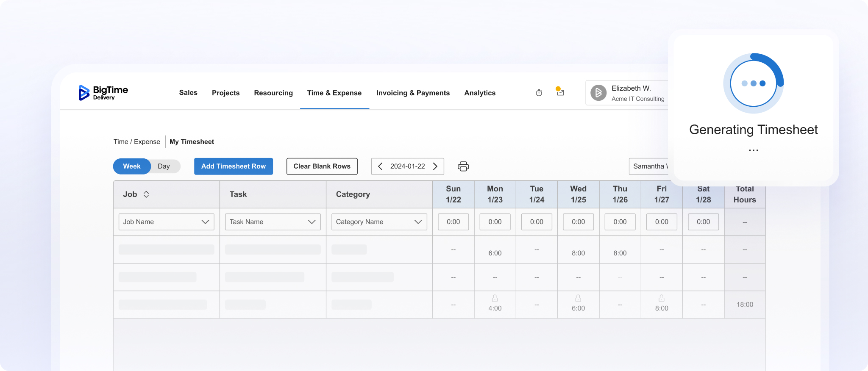Click Elizabeth W. profile avatar icon
Image resolution: width=868 pixels, height=371 pixels.
pyautogui.click(x=598, y=93)
